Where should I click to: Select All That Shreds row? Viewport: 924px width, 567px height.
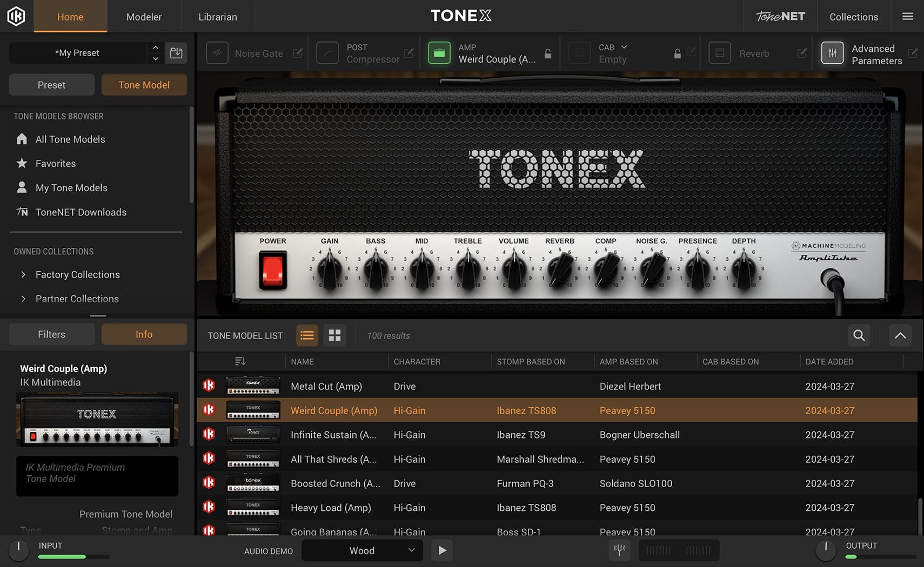[557, 459]
